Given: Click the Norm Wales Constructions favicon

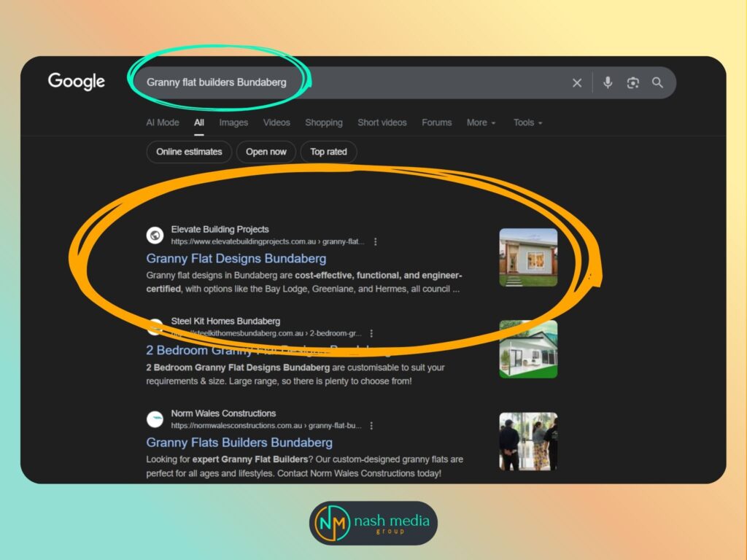Looking at the screenshot, I should 154,419.
